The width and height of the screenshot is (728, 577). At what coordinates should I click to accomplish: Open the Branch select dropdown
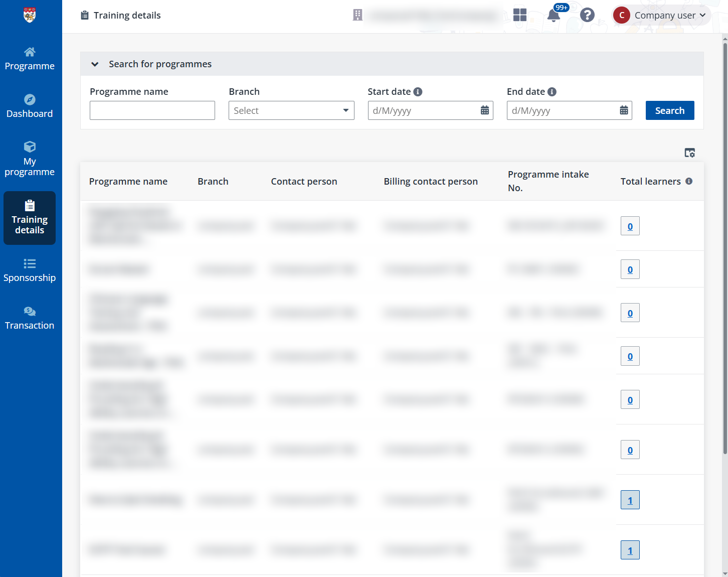coord(291,110)
